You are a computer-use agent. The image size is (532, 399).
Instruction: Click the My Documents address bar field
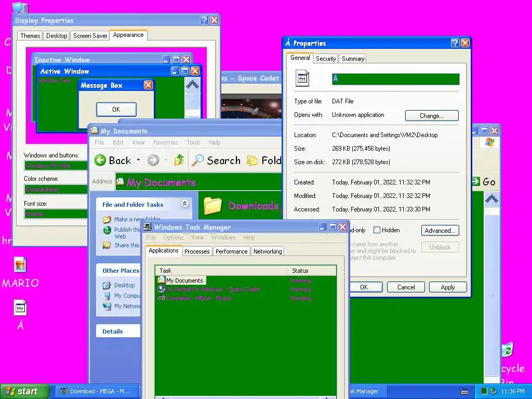[199, 182]
